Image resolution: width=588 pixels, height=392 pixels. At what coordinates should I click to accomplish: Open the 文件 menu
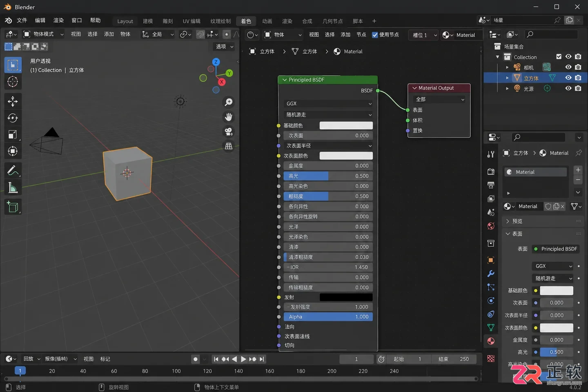tap(22, 20)
